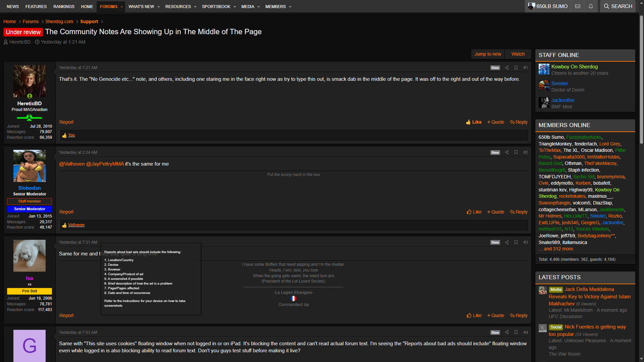Viewport: 644px width, 362px height.
Task: Go to the Home nav item
Action: 87,7
